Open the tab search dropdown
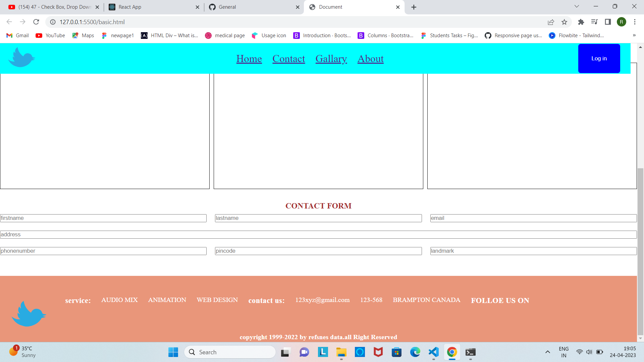Image resolution: width=644 pixels, height=362 pixels. coord(576,6)
